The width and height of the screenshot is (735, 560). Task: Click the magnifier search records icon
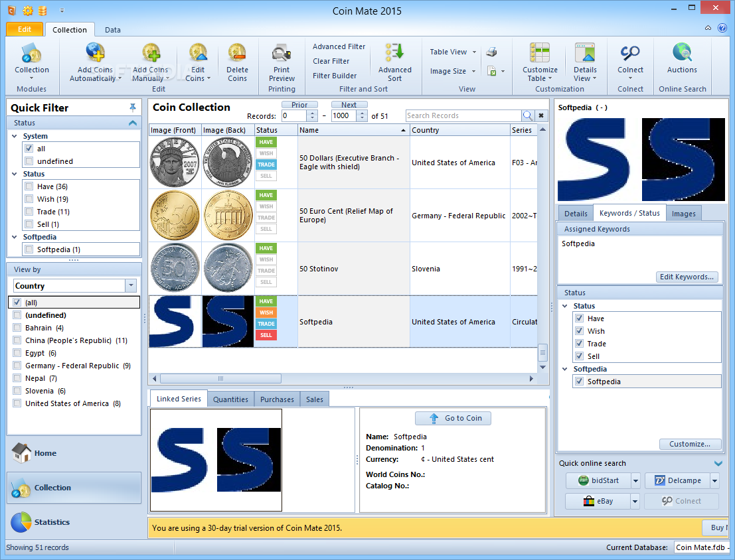527,115
